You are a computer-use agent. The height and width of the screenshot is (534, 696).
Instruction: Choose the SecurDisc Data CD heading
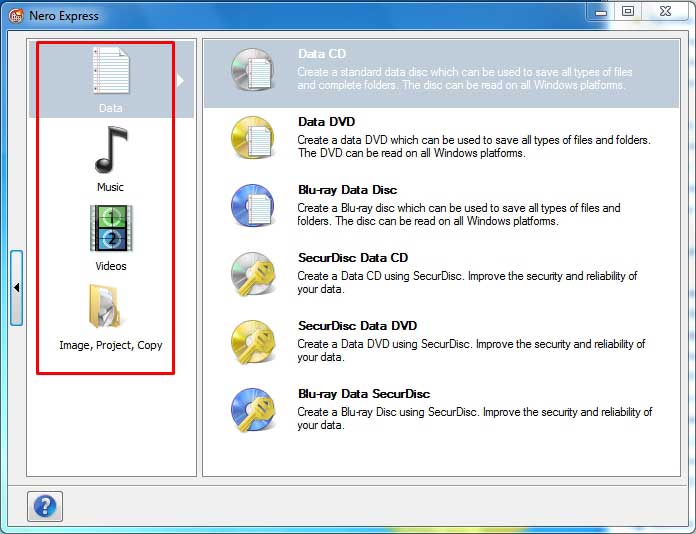click(353, 257)
